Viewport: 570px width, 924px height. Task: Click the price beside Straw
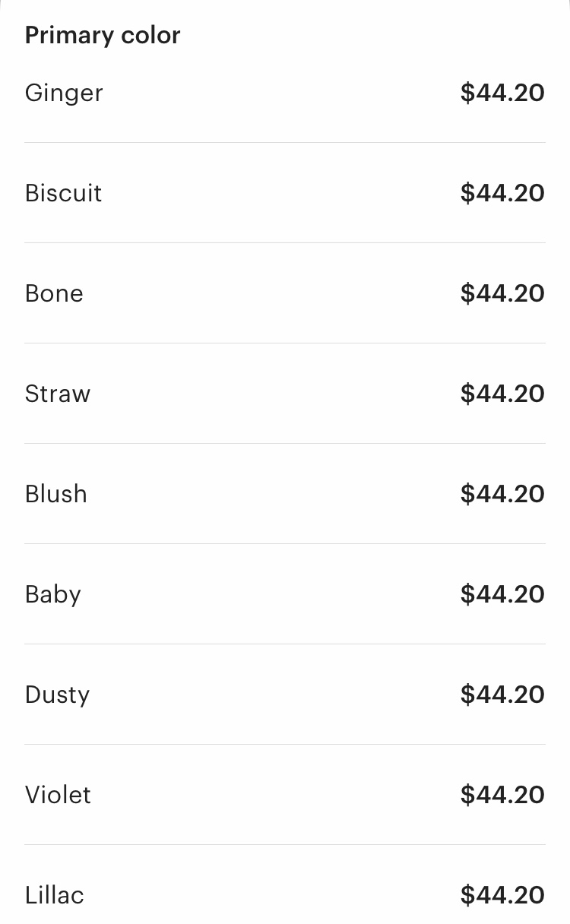point(502,394)
